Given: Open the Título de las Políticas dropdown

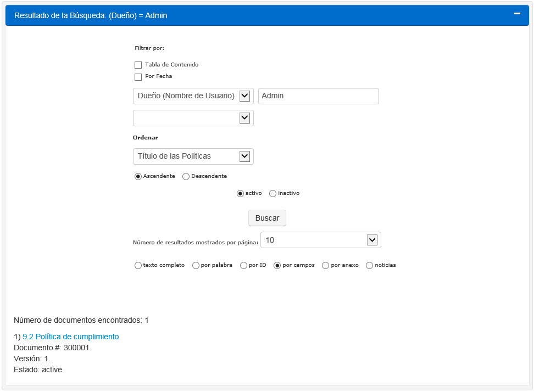Looking at the screenshot, I should 193,156.
